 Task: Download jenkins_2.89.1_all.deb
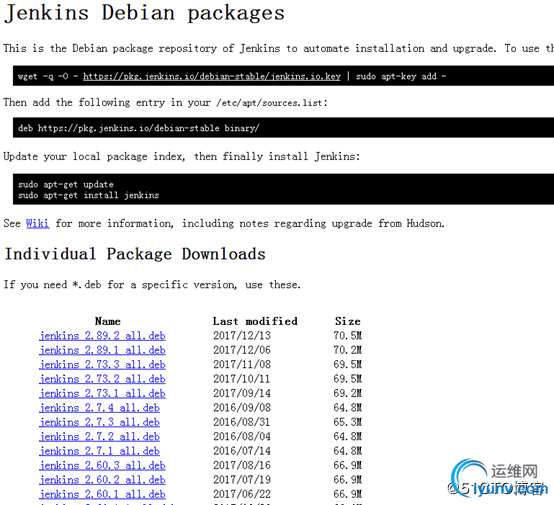(x=102, y=350)
